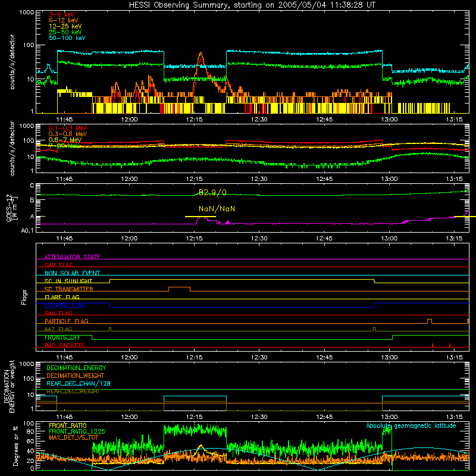Viewport: 476px width, 476px height.
Task: Click the Absolute geomagnetic latitude label
Action: pos(411,425)
